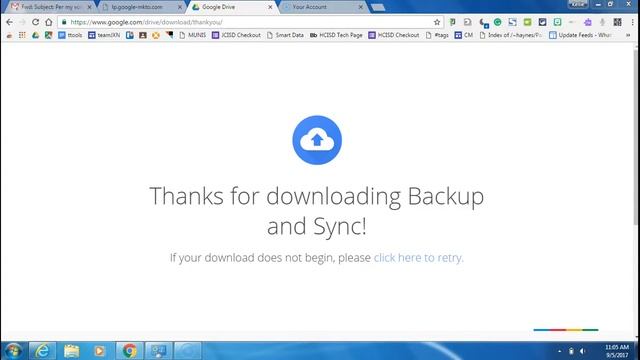This screenshot has width=640, height=360.
Task: Close the Google Drive tab
Action: [x=270, y=7]
